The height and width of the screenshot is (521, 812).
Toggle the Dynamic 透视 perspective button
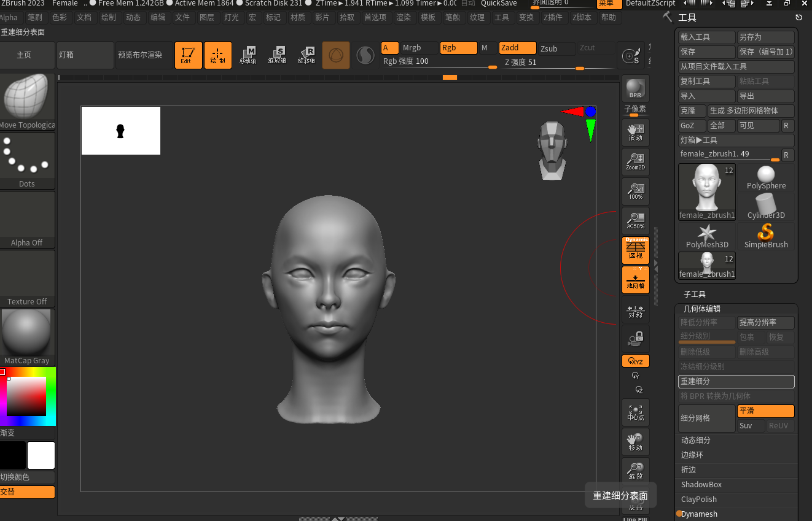(635, 250)
